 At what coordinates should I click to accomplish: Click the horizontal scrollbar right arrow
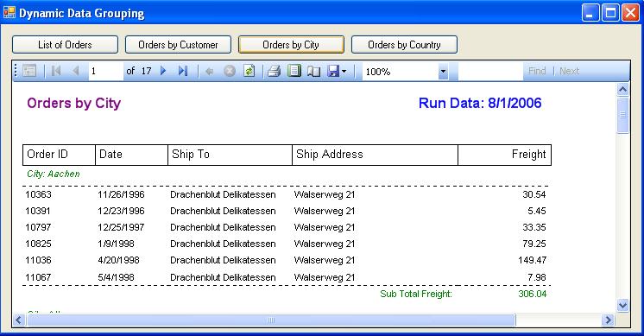608,320
